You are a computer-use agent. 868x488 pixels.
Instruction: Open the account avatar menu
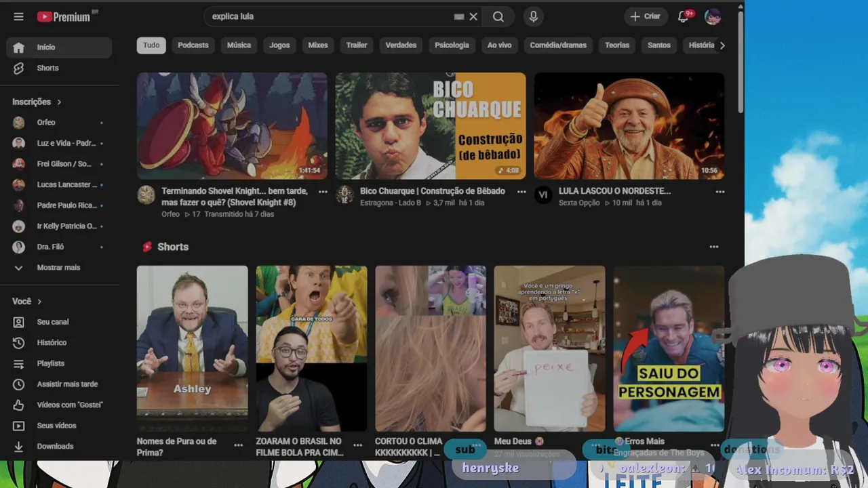tap(713, 16)
